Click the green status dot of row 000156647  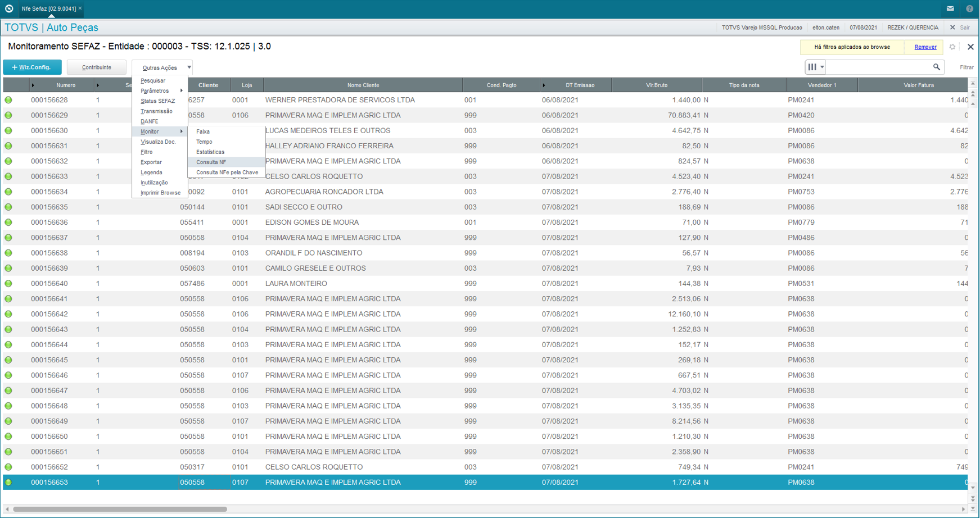coord(8,390)
